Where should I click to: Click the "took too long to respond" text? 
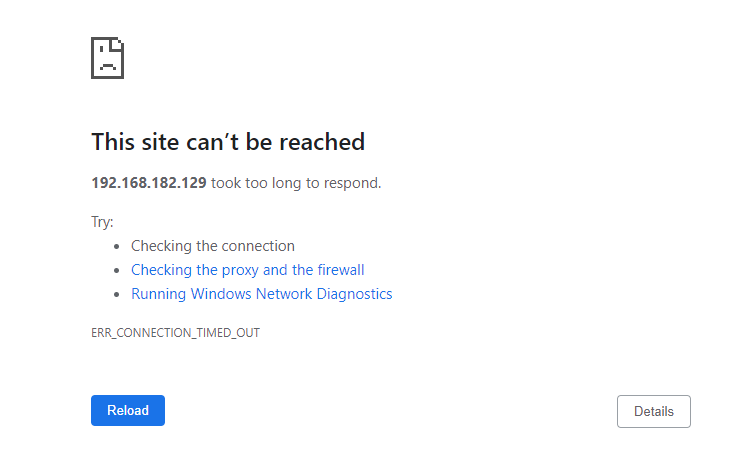(296, 183)
